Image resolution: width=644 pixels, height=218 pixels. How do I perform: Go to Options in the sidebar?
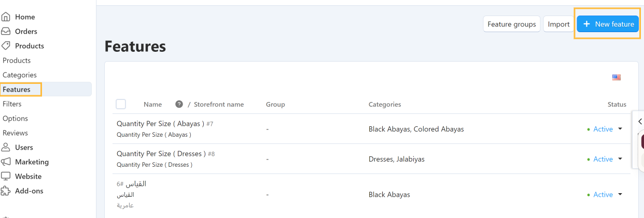(x=15, y=119)
